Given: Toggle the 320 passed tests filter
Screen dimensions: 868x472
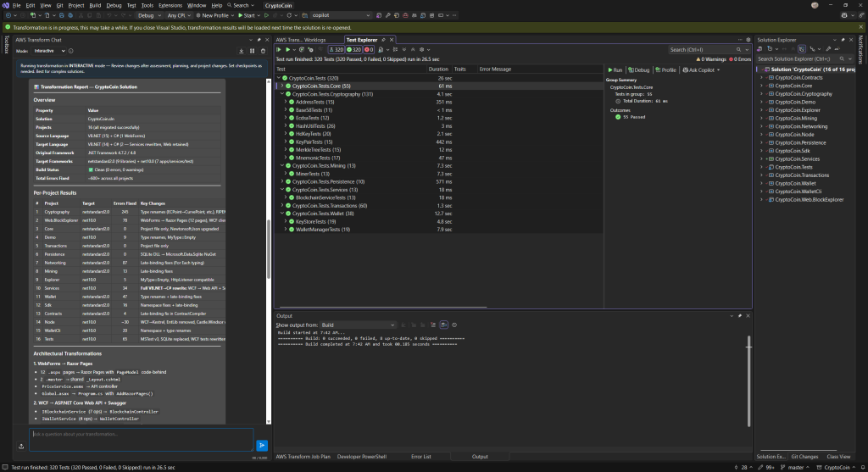Looking at the screenshot, I should [x=353, y=49].
